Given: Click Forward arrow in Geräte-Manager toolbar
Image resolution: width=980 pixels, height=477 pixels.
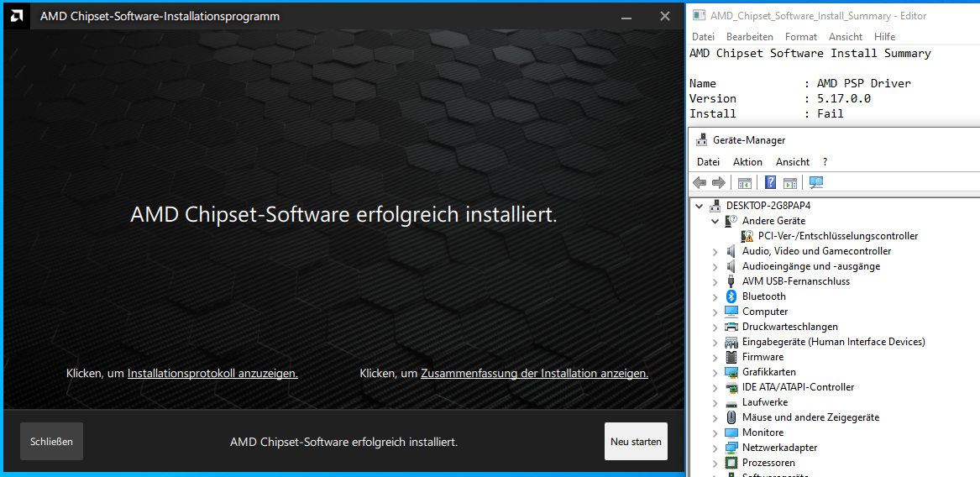Looking at the screenshot, I should pyautogui.click(x=719, y=182).
